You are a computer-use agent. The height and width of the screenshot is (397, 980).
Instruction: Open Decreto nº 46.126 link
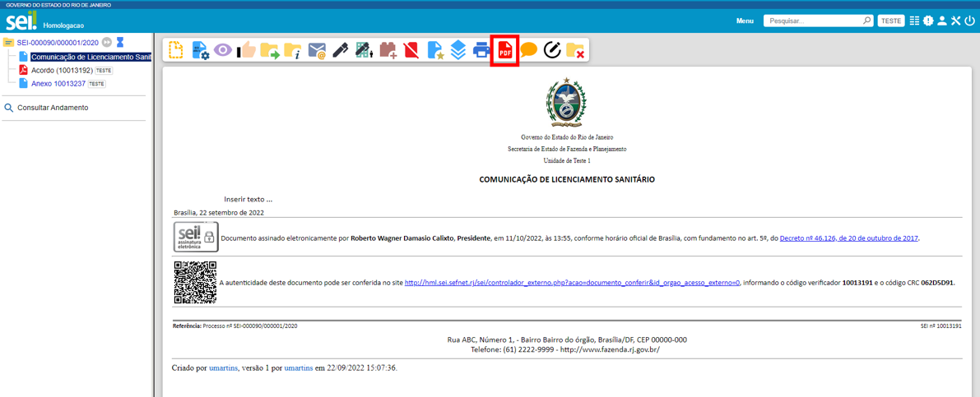click(848, 238)
